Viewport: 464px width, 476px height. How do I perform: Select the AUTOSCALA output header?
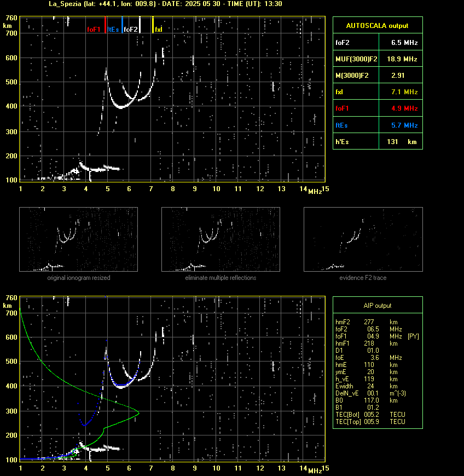378,26
